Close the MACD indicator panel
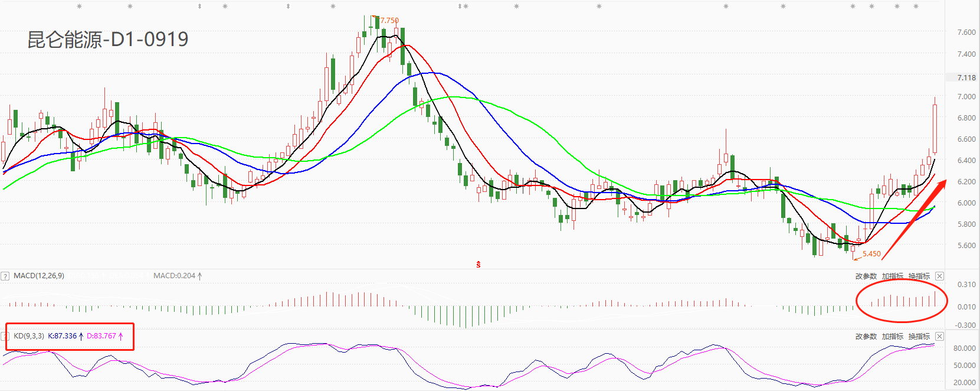 pos(939,276)
